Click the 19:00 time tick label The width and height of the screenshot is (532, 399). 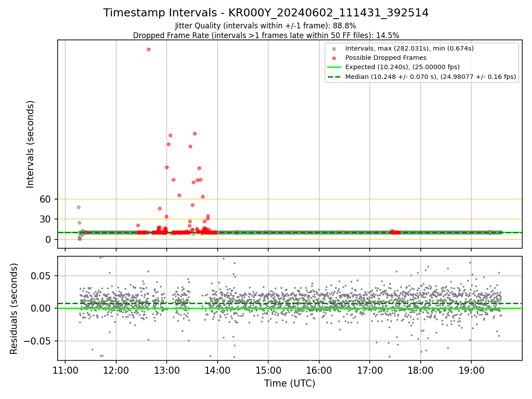point(471,370)
